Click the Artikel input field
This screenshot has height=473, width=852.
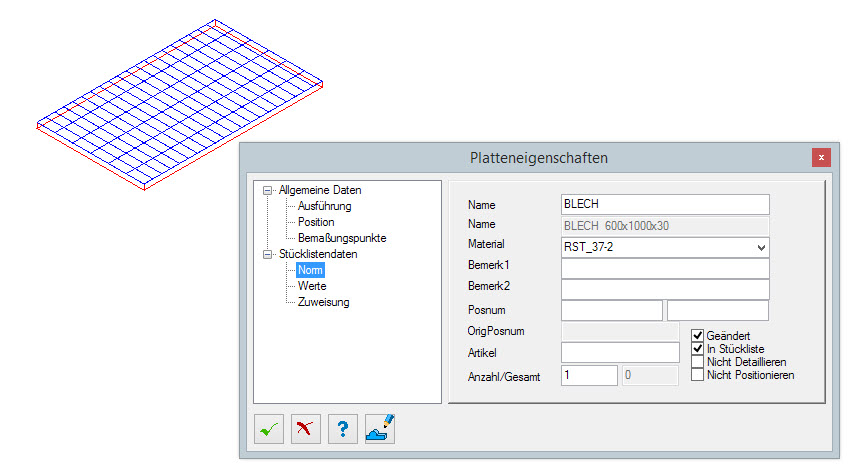coord(620,352)
